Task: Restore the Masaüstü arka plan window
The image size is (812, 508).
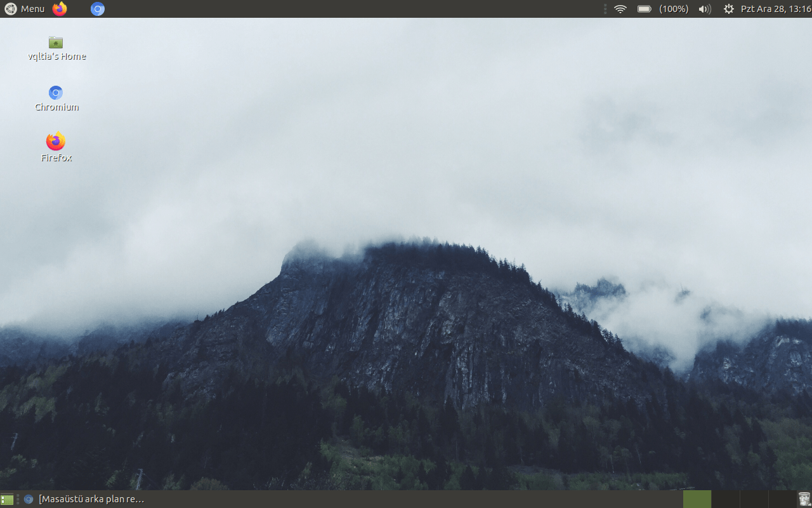Action: click(x=84, y=499)
